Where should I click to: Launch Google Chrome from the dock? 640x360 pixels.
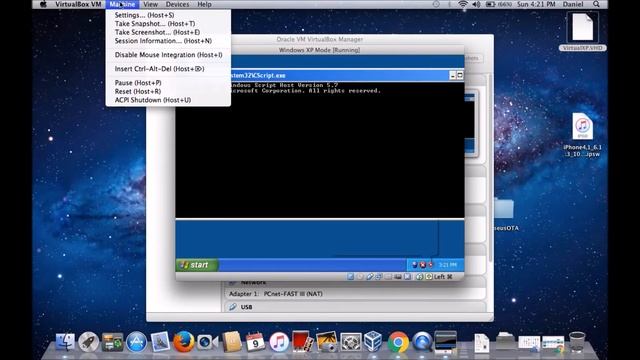coord(398,342)
